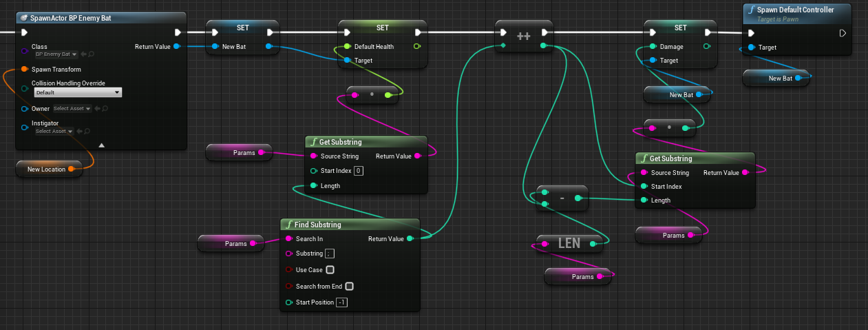Select the Params node wired to Search In
The width and height of the screenshot is (868, 330).
231,243
